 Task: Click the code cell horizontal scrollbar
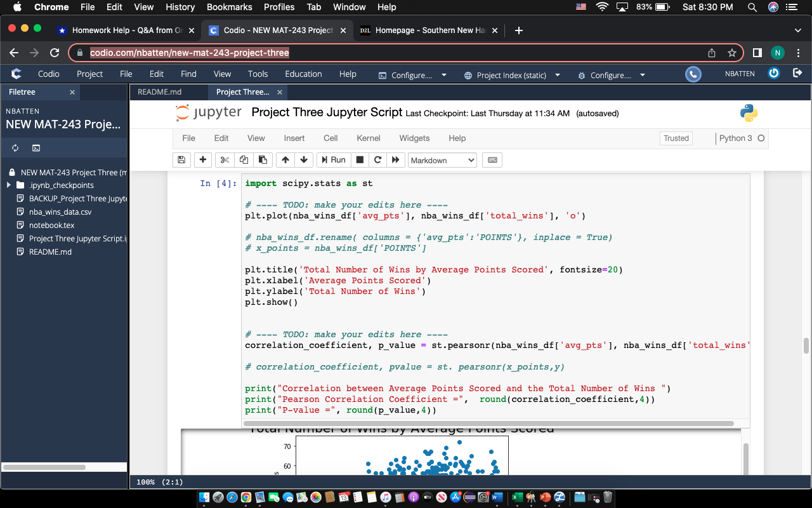point(490,424)
